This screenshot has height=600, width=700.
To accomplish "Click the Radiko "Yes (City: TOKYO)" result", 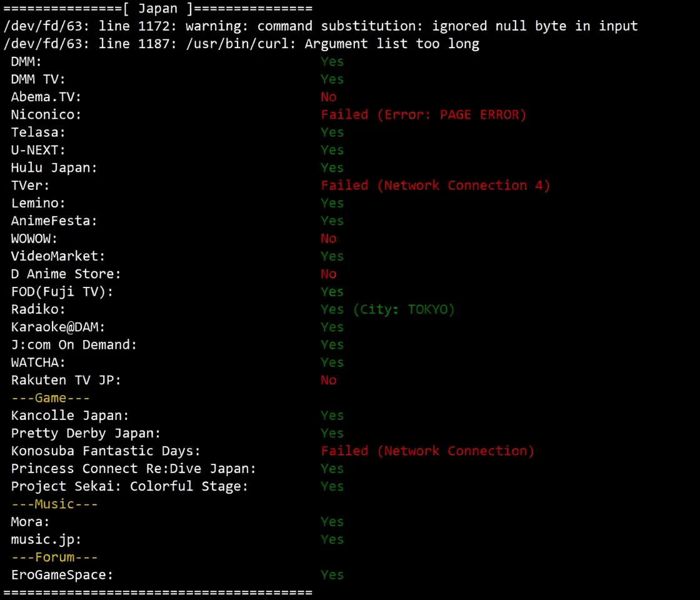I will tap(387, 309).
